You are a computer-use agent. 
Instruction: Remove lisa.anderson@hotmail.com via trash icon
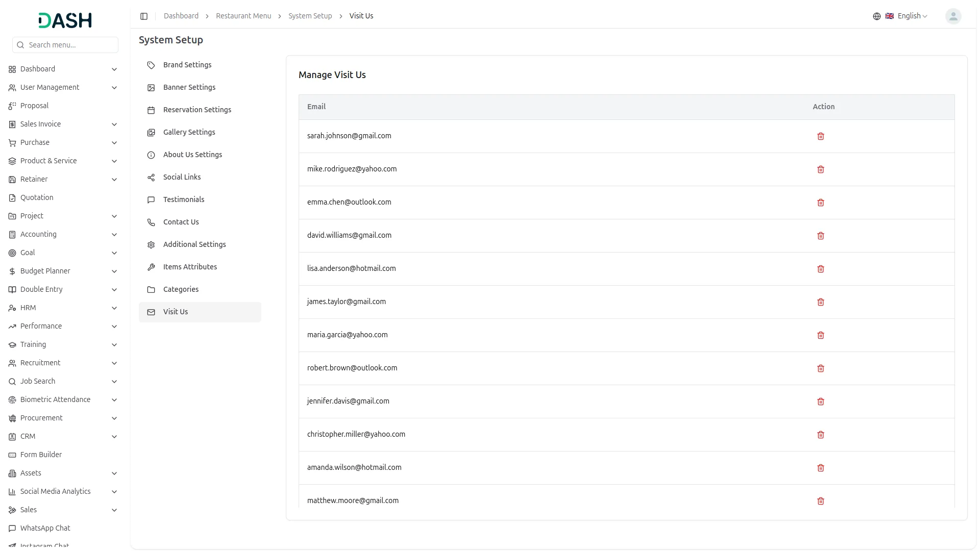click(820, 269)
